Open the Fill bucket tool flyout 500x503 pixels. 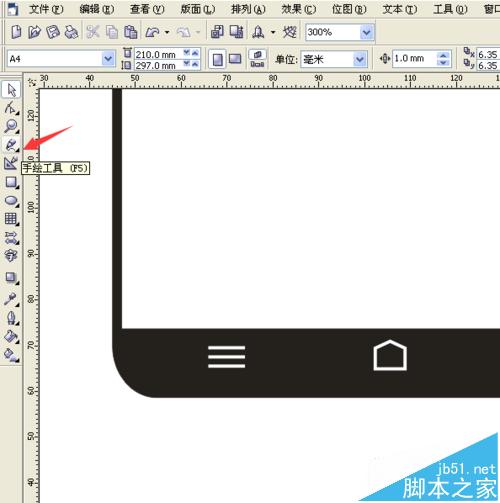coord(11,337)
